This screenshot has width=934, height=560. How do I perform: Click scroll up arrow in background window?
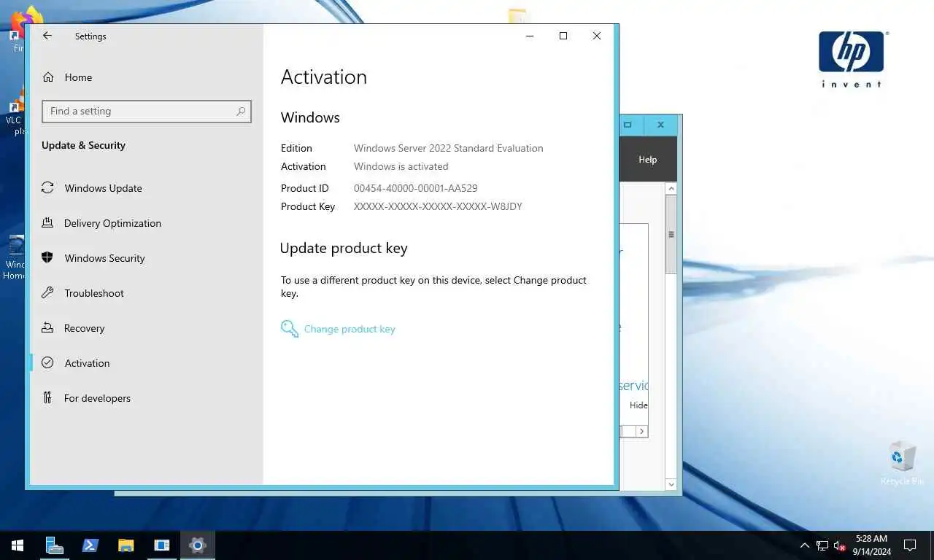(x=671, y=189)
